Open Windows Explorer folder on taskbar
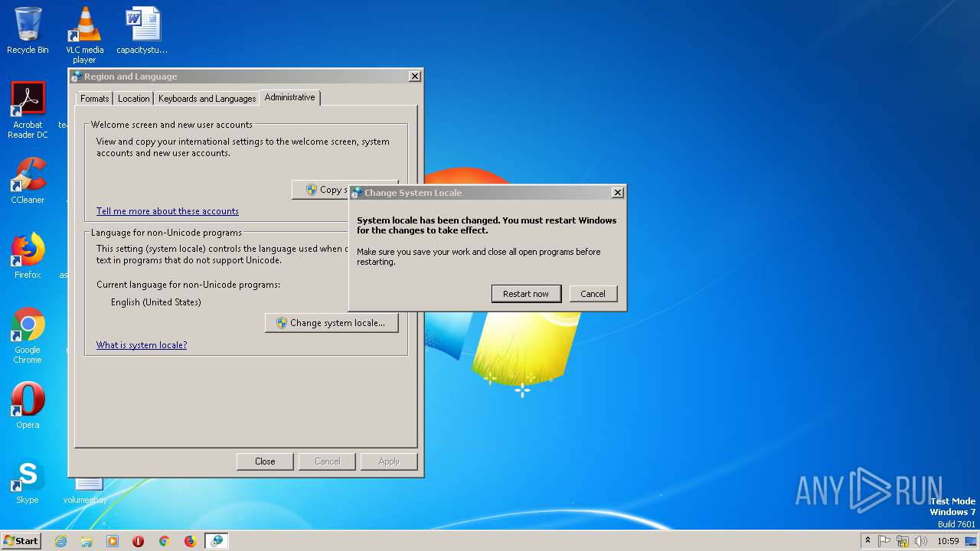Screen dimensions: 980x551 (x=87, y=541)
